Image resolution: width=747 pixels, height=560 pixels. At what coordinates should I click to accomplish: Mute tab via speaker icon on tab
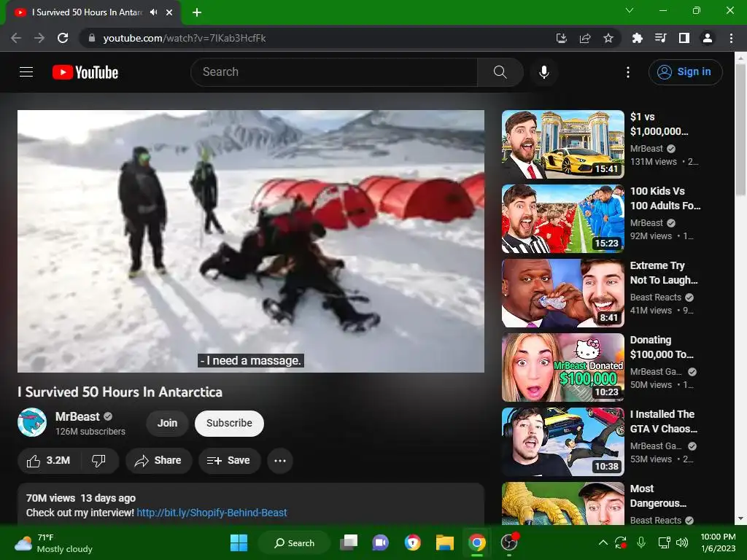pos(153,12)
